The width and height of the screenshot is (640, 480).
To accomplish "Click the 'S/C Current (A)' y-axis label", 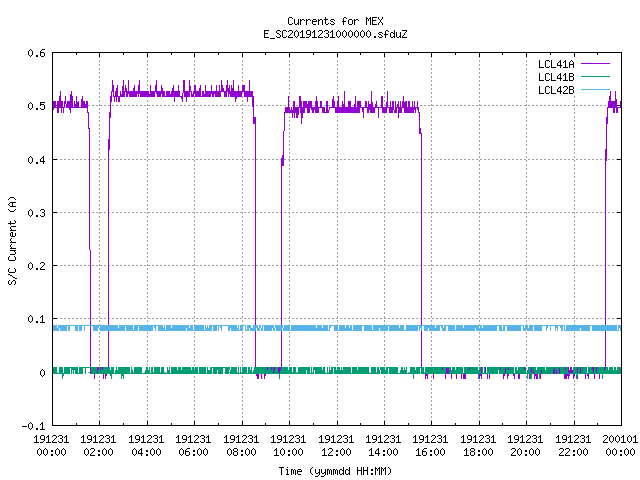I will (x=13, y=241).
